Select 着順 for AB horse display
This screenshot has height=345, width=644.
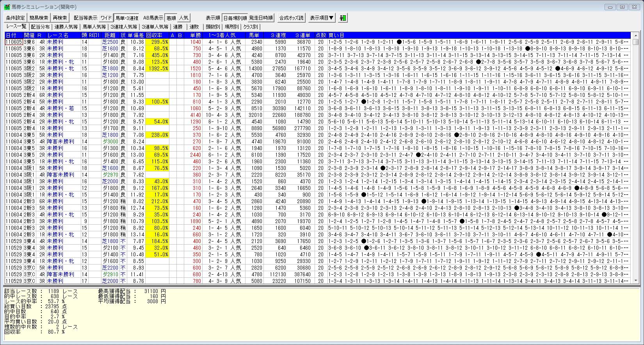point(171,18)
